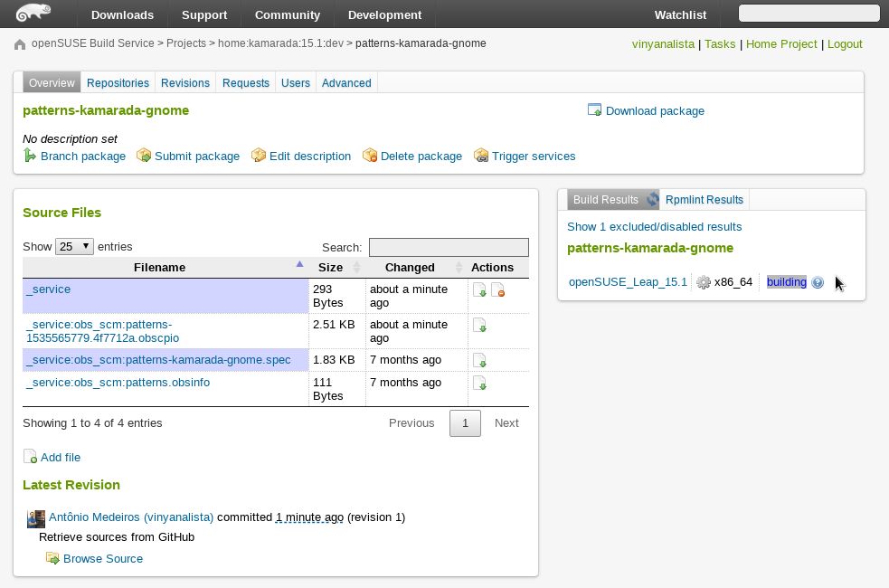Sort the table by Size column
This screenshot has height=588, width=889.
(336, 267)
